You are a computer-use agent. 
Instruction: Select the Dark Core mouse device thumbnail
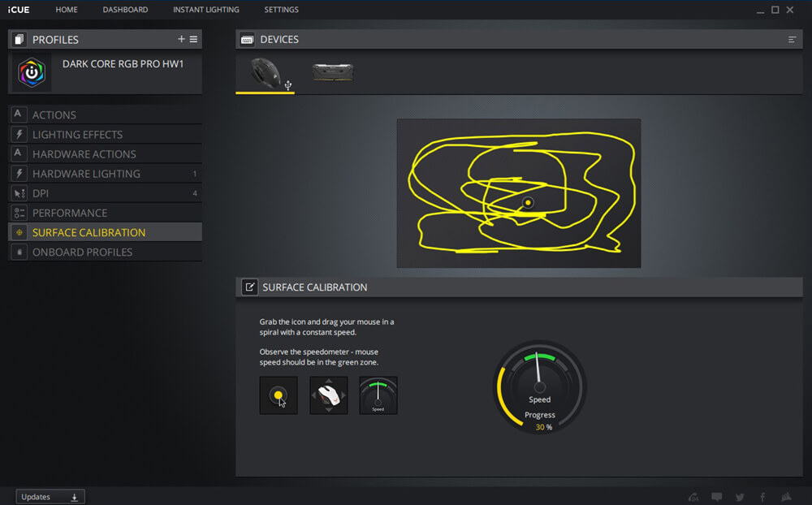coord(266,73)
